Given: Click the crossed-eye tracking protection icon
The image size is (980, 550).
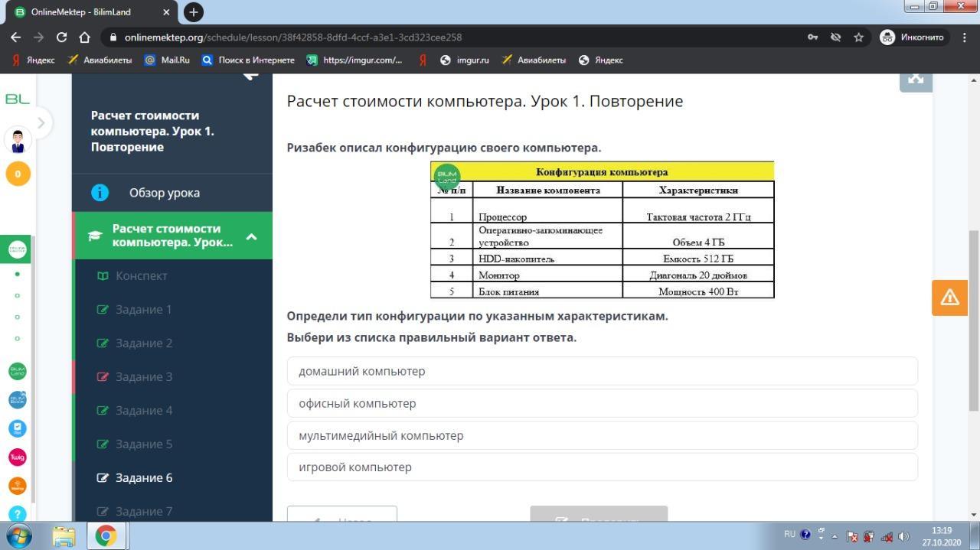Looking at the screenshot, I should click(835, 37).
